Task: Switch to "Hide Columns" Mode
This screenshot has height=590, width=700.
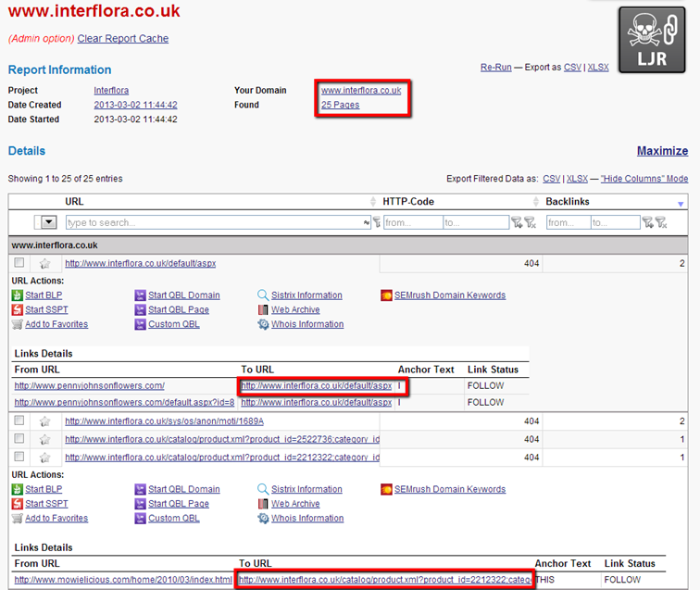Action: point(644,179)
